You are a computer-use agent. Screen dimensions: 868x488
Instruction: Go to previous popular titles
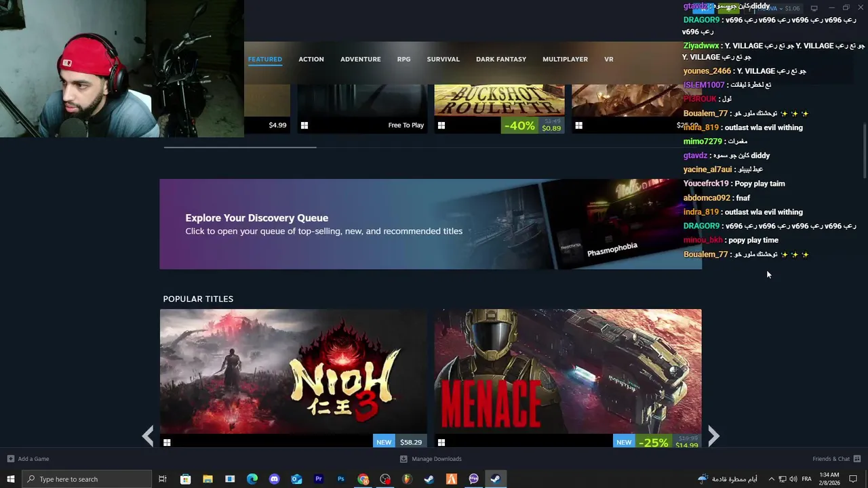[x=148, y=436]
